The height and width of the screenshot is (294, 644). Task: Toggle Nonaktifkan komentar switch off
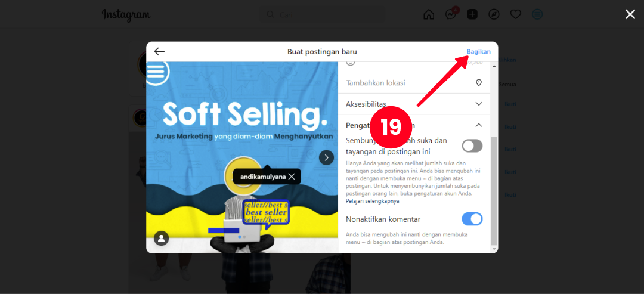pyautogui.click(x=472, y=219)
